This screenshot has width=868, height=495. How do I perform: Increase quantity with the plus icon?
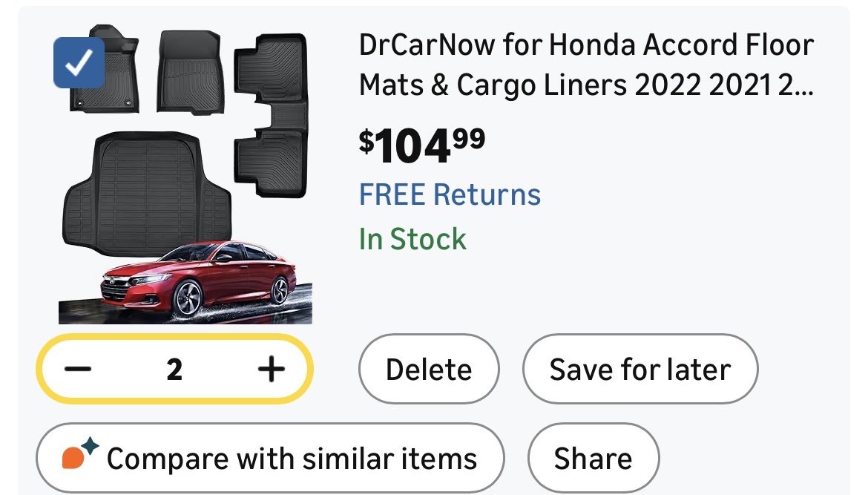point(272,369)
